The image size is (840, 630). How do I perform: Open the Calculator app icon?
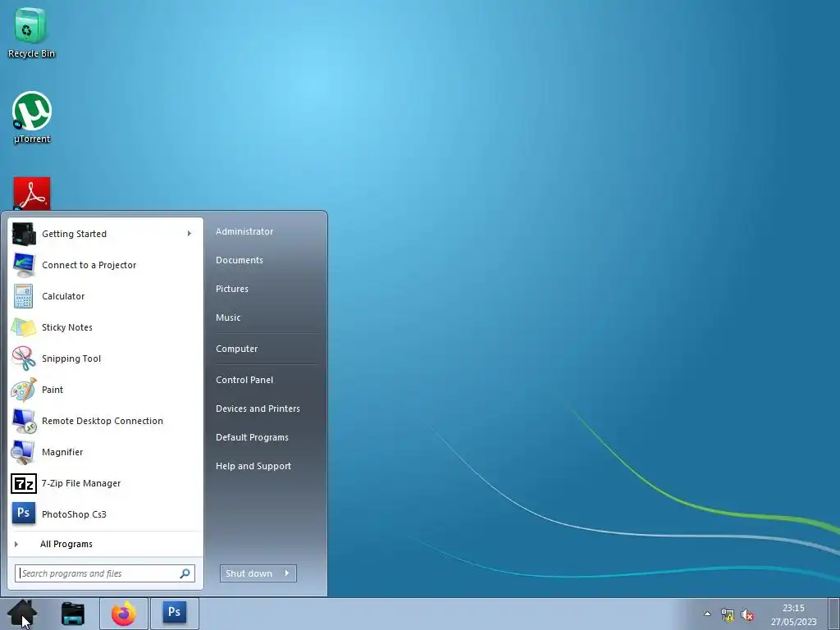[24, 295]
